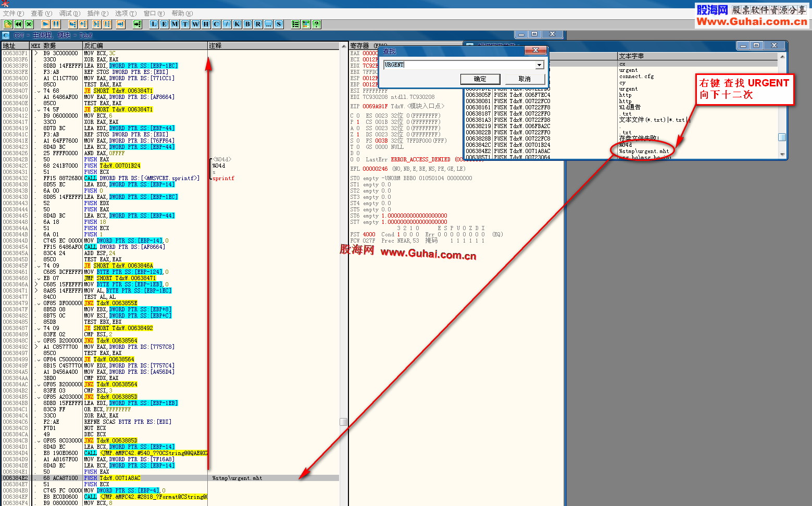Select the JE SHORT TdxW.0063846A row

(171, 265)
